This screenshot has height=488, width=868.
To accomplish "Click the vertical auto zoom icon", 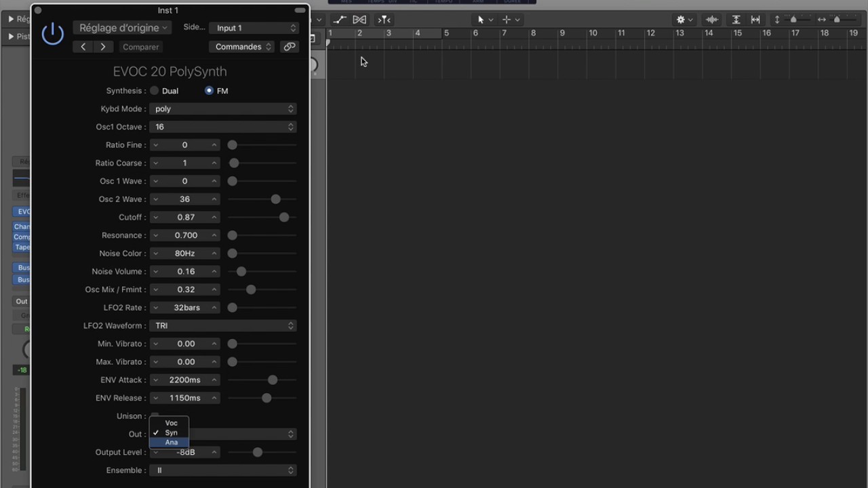I will (x=736, y=20).
